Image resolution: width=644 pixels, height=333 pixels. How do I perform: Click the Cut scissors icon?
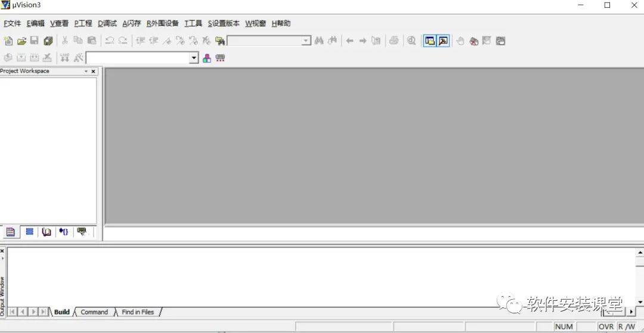click(x=64, y=41)
